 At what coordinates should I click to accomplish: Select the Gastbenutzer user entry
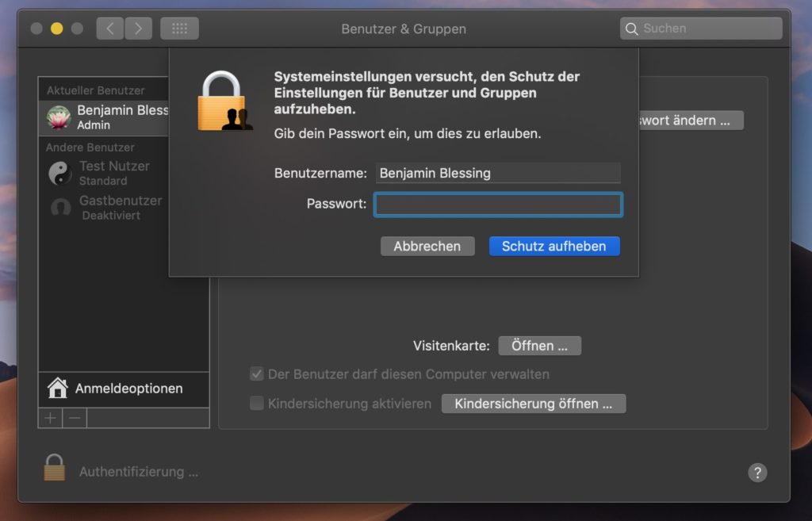click(104, 207)
